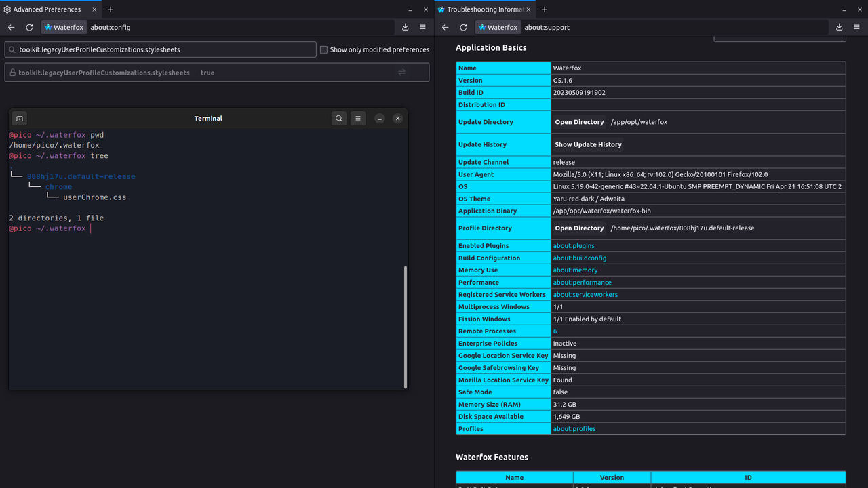Click the Version column header in Waterfox Features

point(612,478)
